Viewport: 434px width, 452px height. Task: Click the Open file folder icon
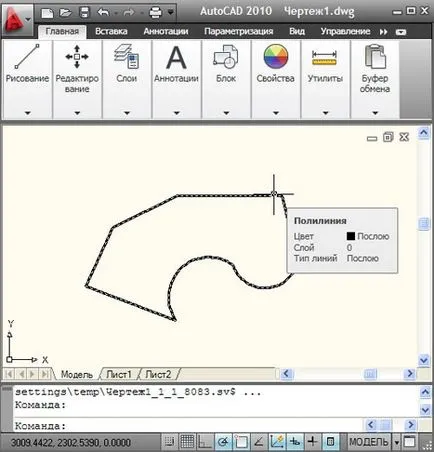pyautogui.click(x=66, y=13)
